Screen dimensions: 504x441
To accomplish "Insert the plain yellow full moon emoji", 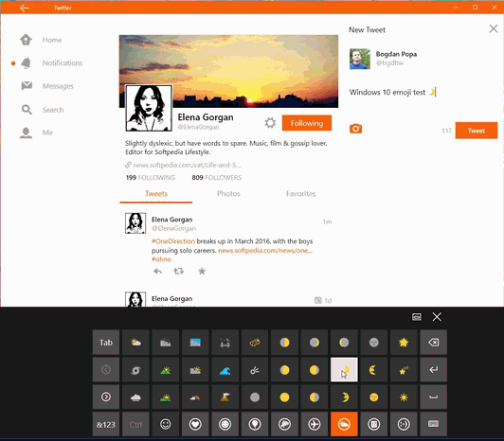I will click(x=284, y=397).
